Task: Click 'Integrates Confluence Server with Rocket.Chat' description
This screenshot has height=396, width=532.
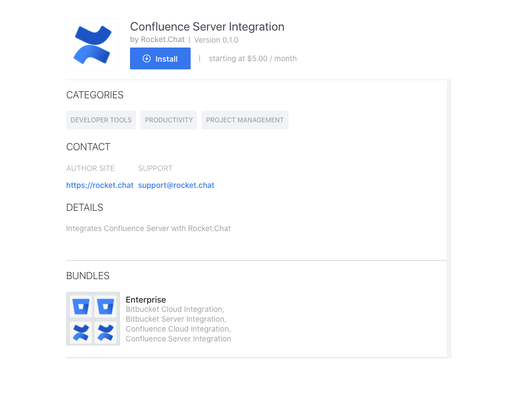Action: [148, 228]
